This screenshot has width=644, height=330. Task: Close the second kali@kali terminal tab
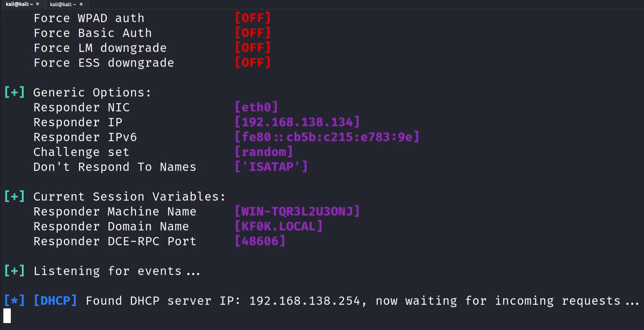tap(81, 4)
